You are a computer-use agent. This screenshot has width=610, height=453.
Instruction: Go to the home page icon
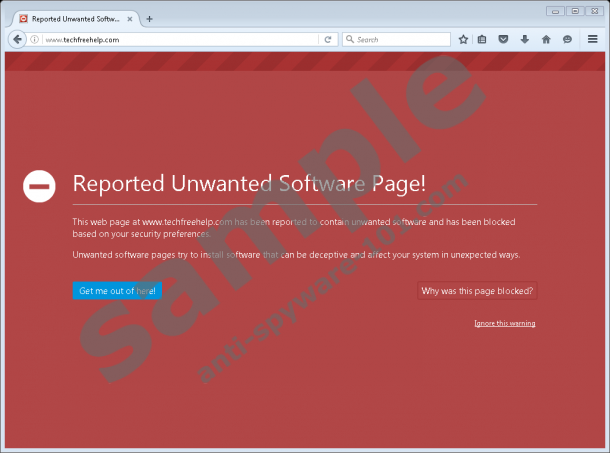coord(545,40)
